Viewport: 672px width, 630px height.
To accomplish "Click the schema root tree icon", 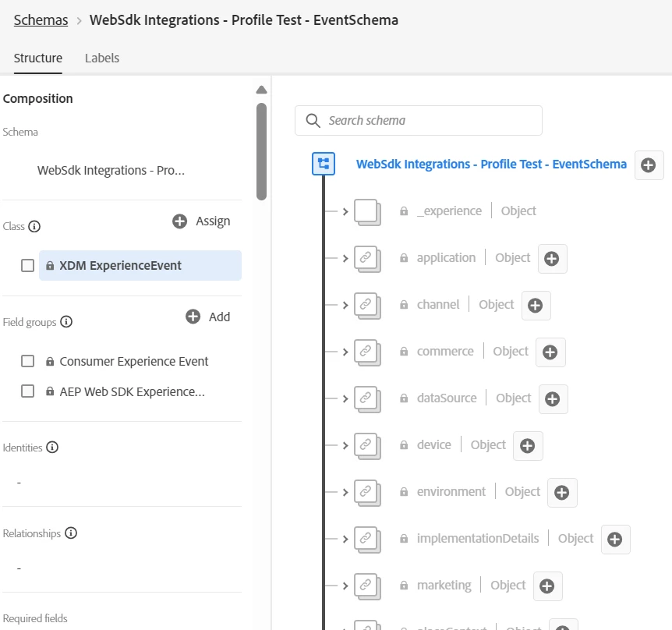I will click(x=324, y=164).
